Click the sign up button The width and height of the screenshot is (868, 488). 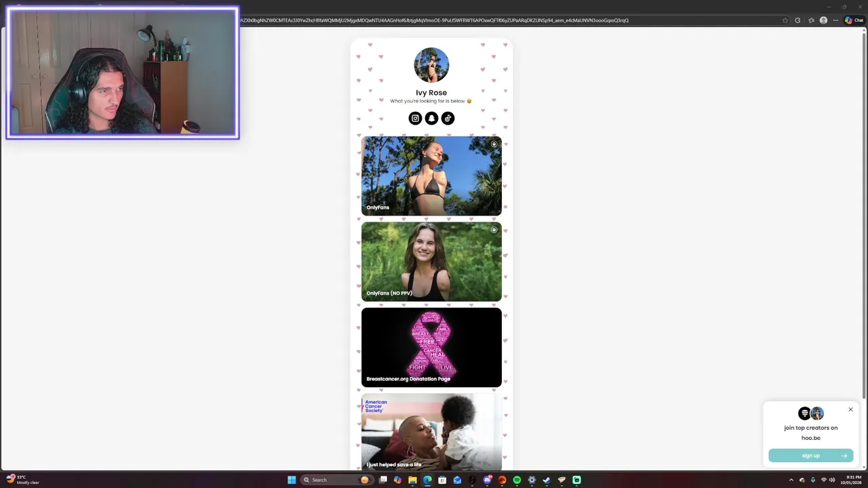[x=811, y=455]
